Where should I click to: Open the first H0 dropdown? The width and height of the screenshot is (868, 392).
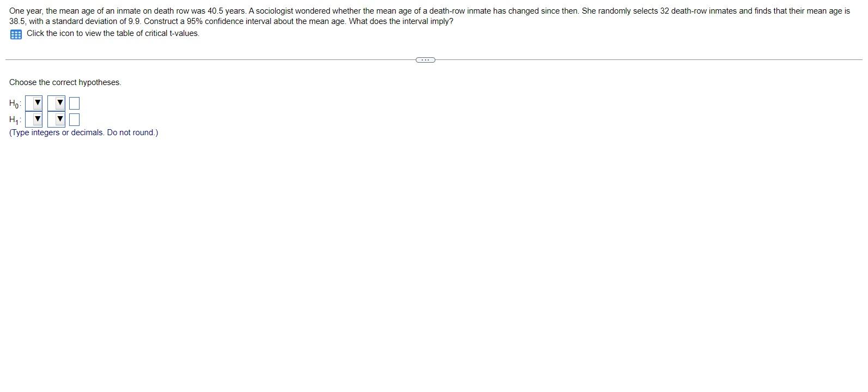pyautogui.click(x=34, y=102)
